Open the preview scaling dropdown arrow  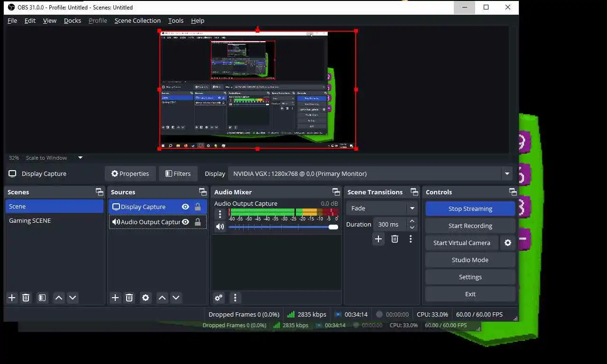tap(80, 157)
